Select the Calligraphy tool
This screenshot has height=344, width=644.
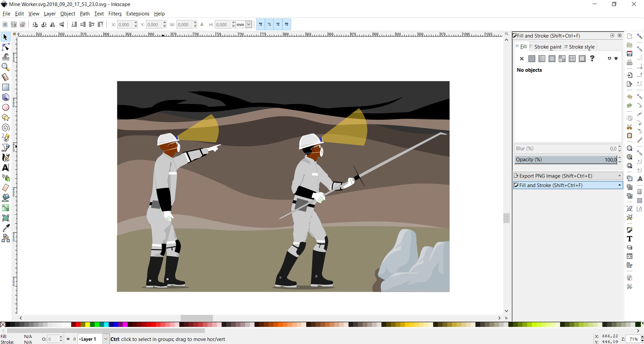pyautogui.click(x=5, y=158)
